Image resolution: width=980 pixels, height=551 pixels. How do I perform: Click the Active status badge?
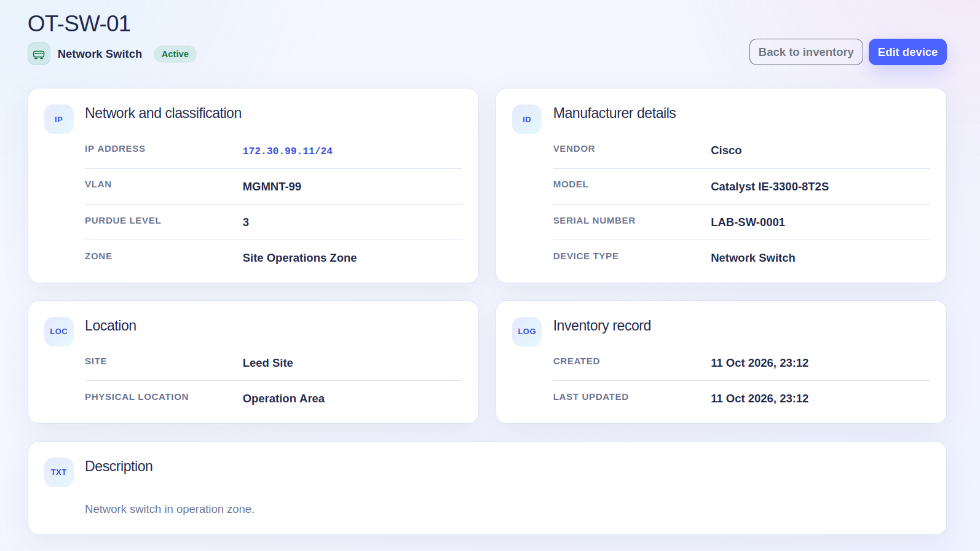click(x=175, y=54)
